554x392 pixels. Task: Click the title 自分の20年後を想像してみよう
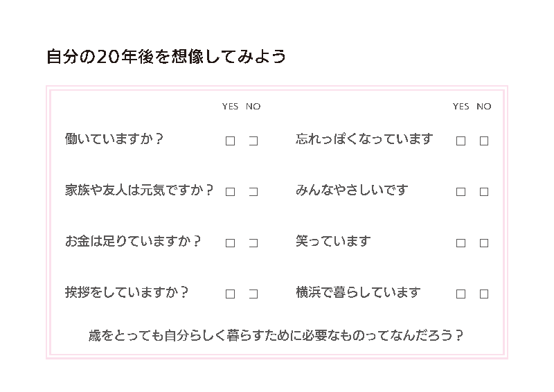click(166, 57)
